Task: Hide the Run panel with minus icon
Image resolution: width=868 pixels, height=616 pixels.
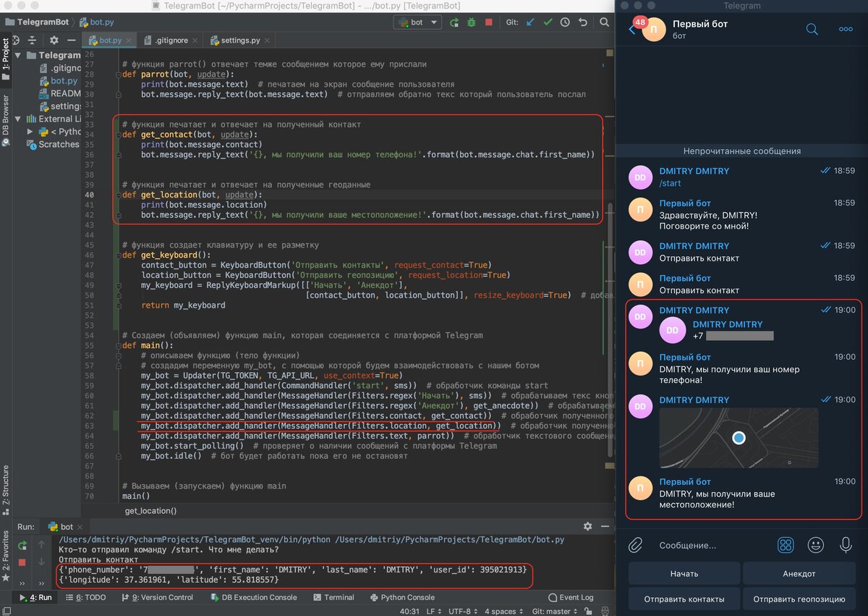Action: 604,526
